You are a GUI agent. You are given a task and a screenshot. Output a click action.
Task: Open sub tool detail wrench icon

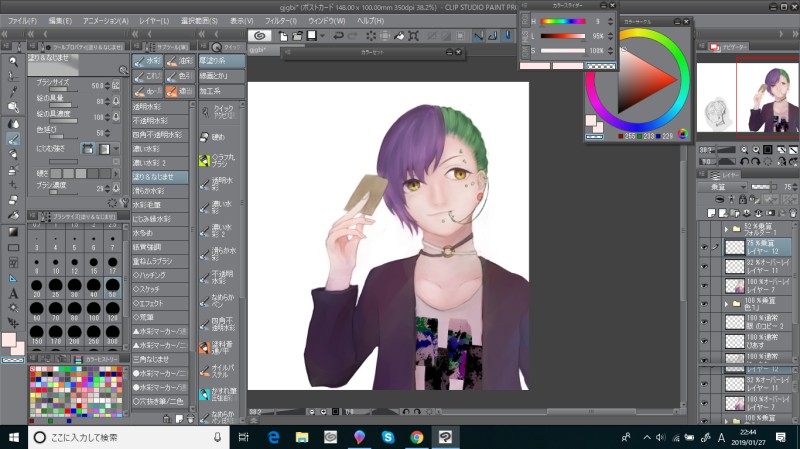[125, 203]
